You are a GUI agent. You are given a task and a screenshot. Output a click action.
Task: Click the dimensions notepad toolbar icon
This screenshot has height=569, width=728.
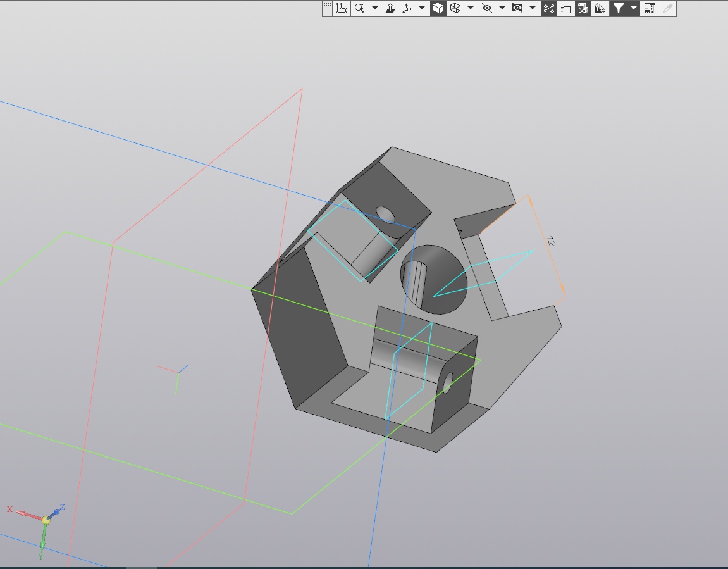(x=566, y=8)
